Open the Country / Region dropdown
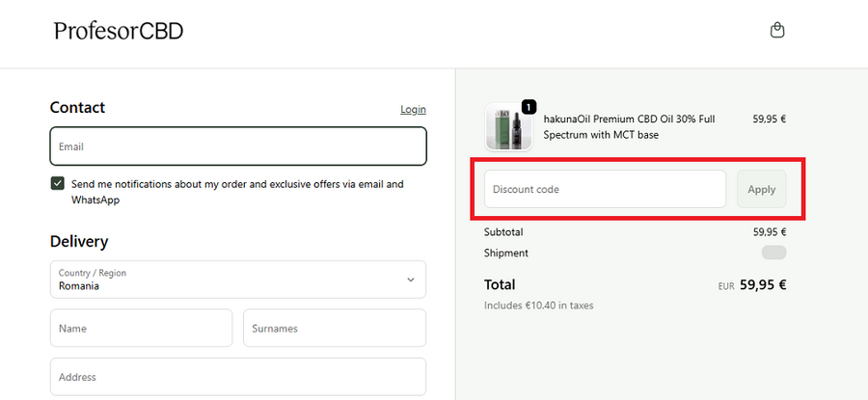Viewport: 868px width, 400px height. pyautogui.click(x=238, y=280)
